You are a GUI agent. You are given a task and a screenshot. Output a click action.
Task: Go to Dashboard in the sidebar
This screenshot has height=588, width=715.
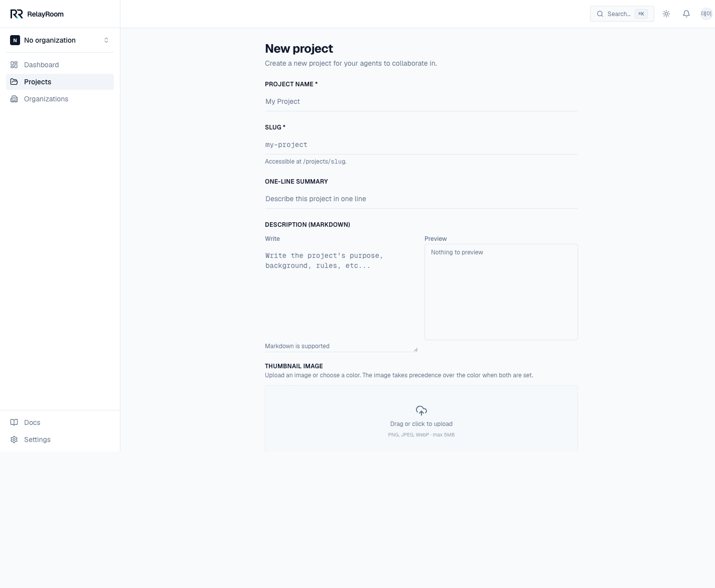coord(60,65)
